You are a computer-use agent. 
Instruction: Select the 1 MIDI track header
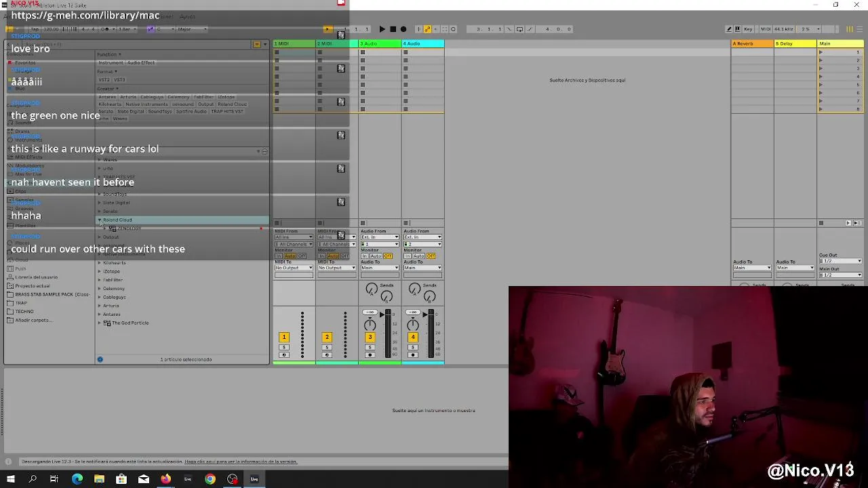294,43
